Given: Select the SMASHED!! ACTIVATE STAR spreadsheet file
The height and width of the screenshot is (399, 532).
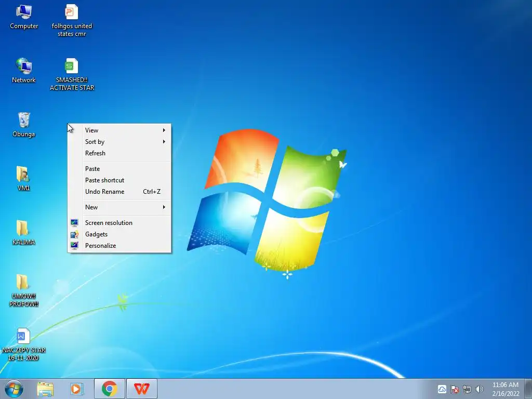Looking at the screenshot, I should (x=72, y=74).
